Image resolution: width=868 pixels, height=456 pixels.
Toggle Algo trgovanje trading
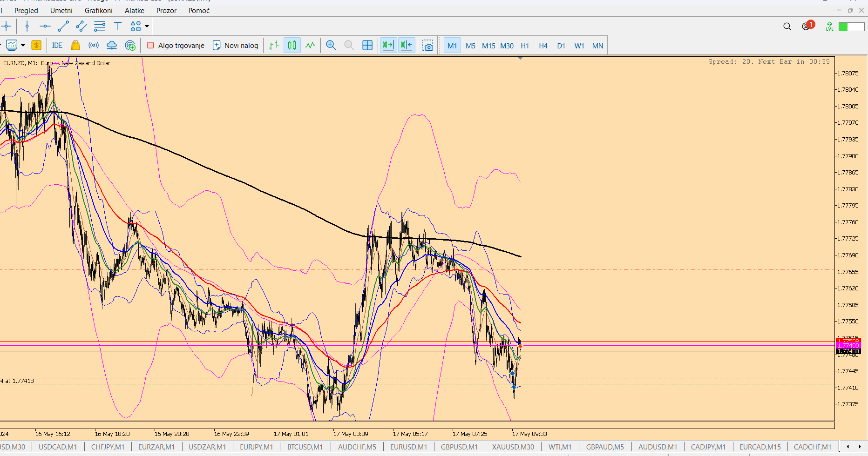(x=176, y=46)
